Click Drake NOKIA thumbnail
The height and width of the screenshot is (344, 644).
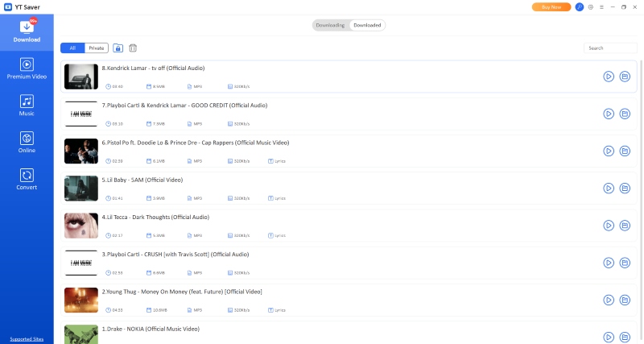click(81, 334)
